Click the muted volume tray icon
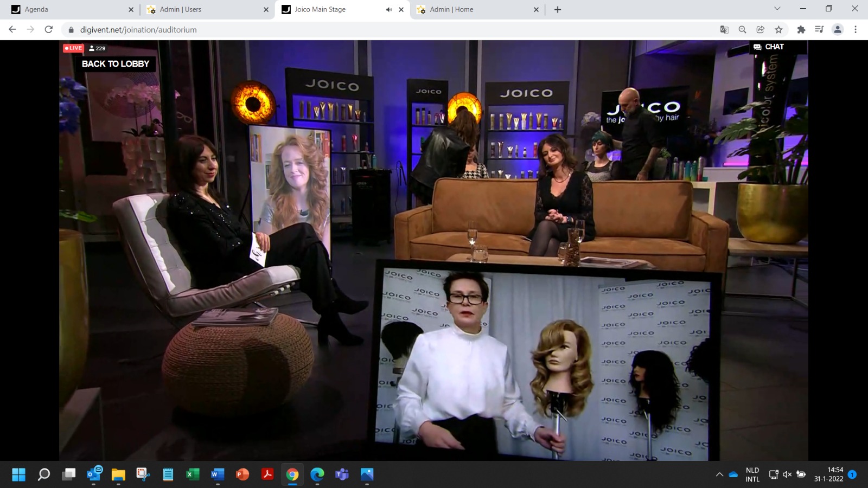 (787, 474)
